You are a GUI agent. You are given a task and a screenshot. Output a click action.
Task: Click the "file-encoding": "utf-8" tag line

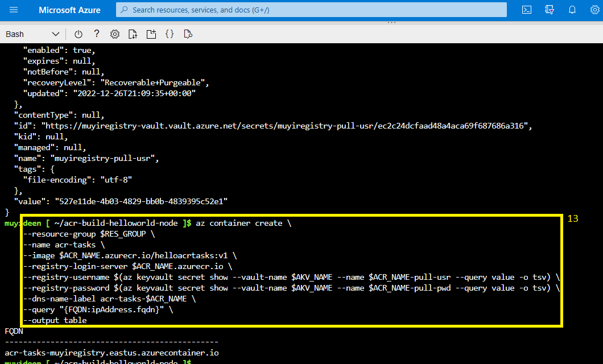click(x=78, y=180)
